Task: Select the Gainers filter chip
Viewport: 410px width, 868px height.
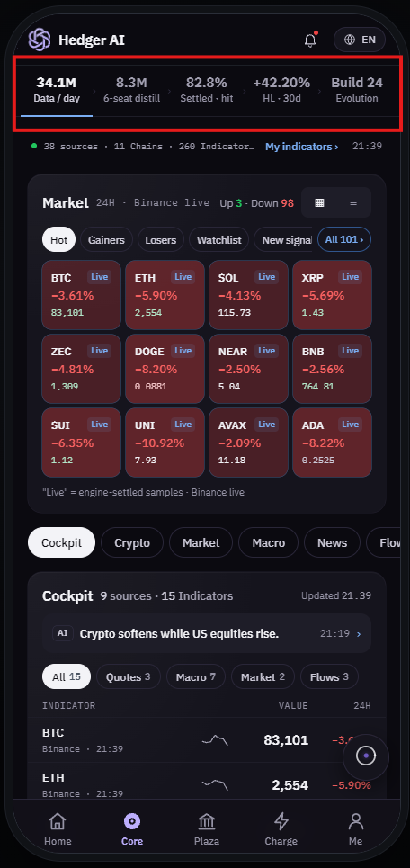Action: [106, 240]
